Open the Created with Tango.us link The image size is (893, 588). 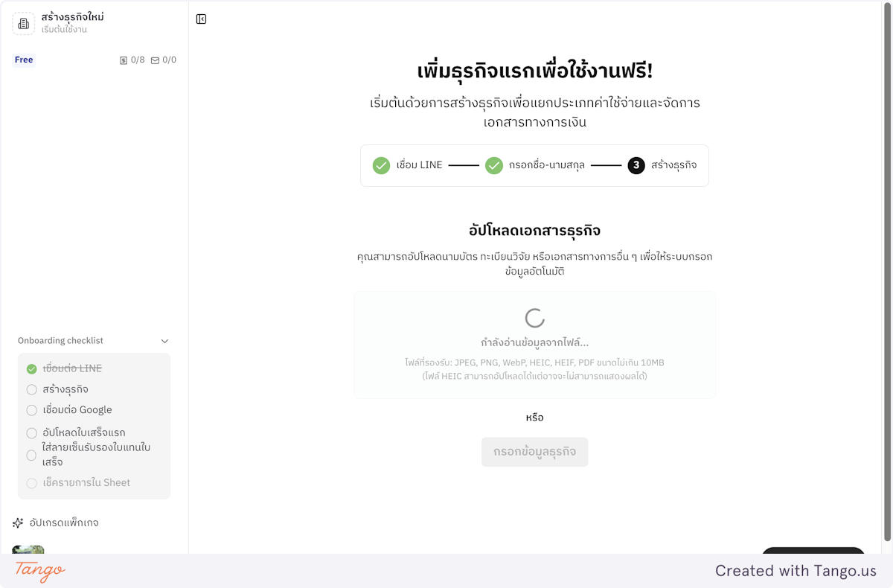tap(796, 571)
